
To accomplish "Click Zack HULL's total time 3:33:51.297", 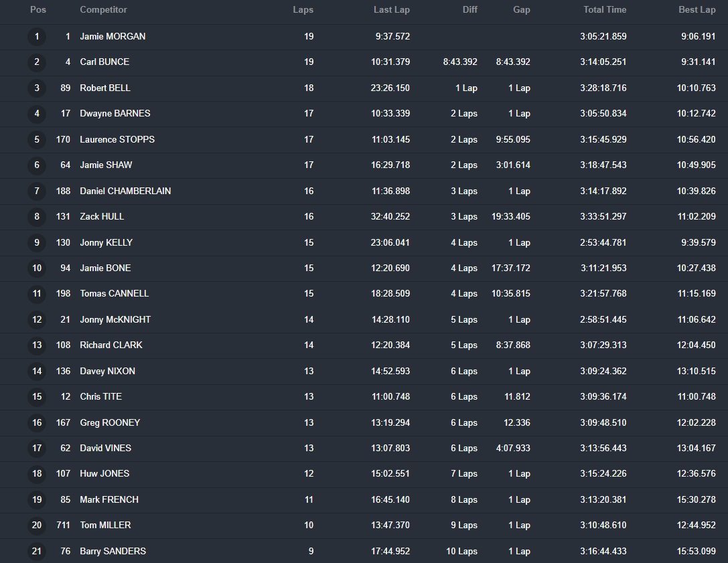I will (x=603, y=217).
